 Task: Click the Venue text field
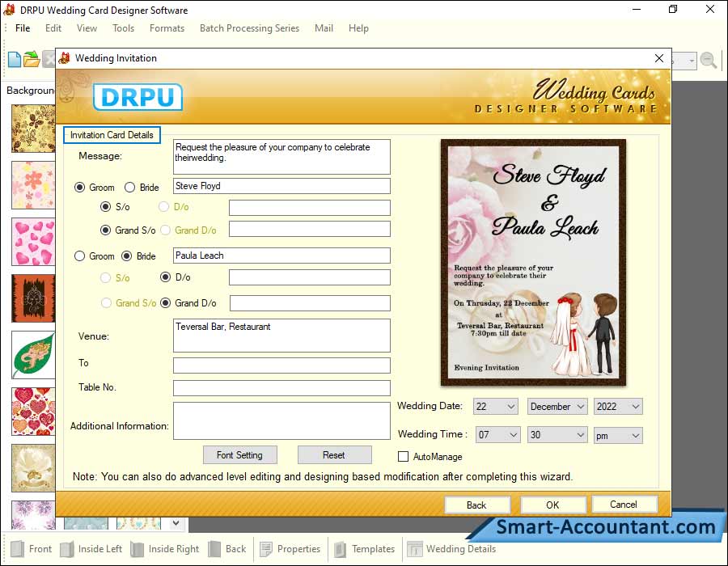[281, 336]
